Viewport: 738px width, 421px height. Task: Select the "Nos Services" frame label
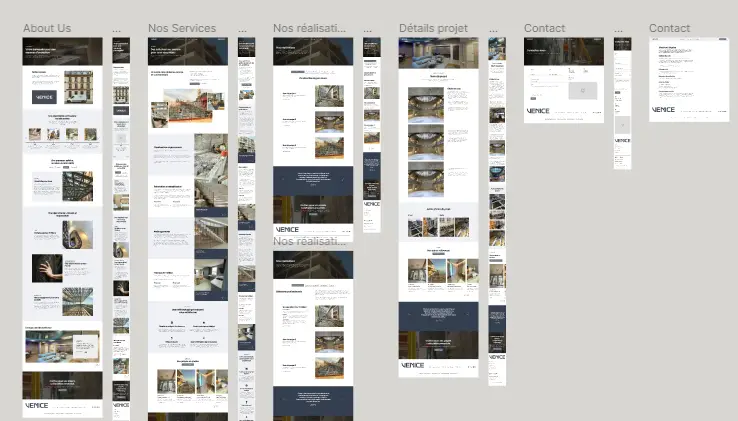click(182, 28)
